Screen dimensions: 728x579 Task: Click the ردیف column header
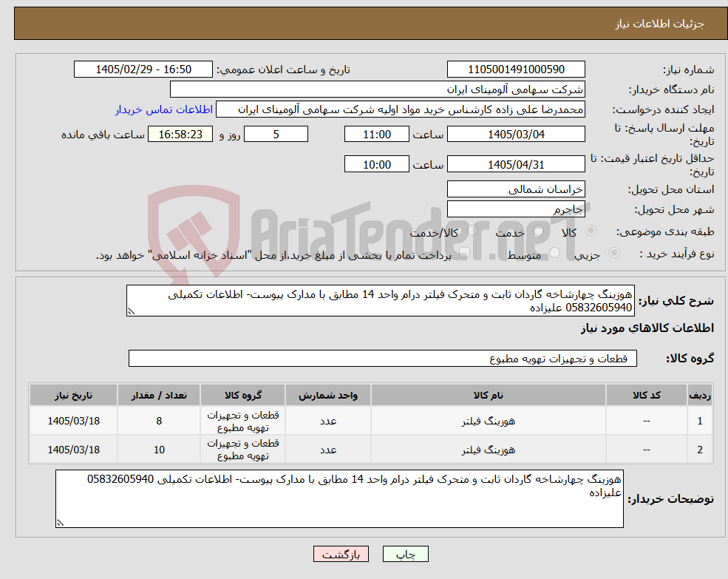pos(700,395)
